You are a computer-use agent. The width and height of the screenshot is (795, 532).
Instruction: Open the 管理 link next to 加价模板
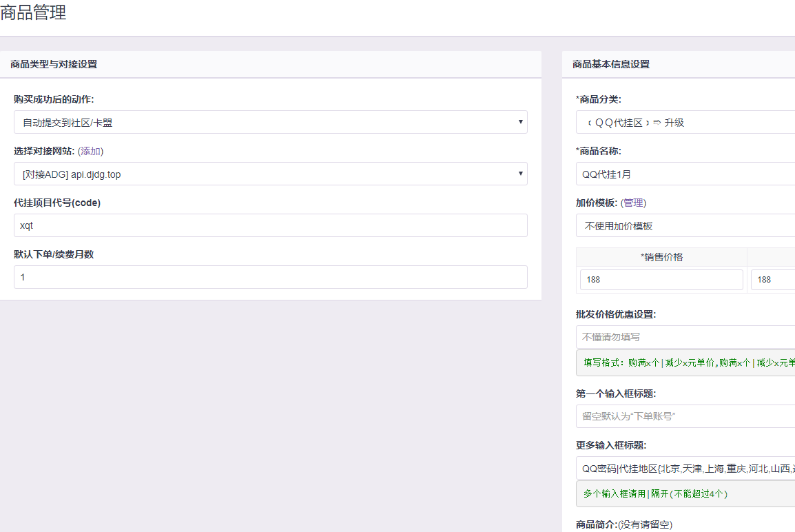coord(633,203)
